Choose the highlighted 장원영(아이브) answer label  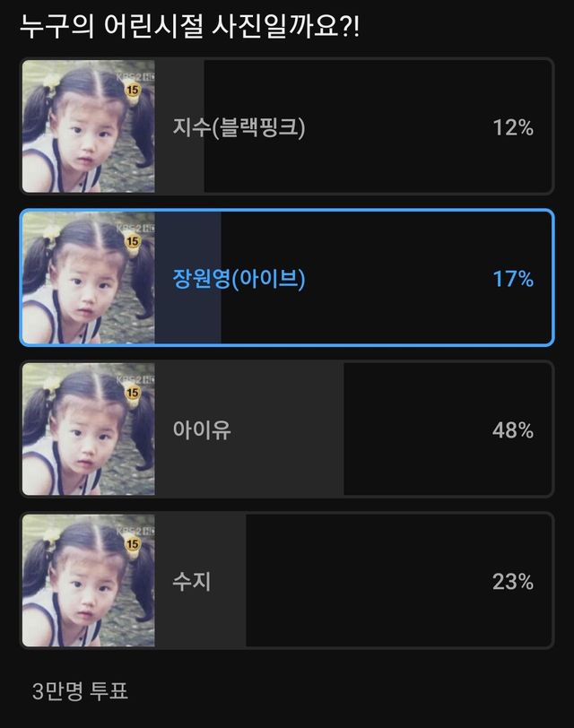coord(239,279)
